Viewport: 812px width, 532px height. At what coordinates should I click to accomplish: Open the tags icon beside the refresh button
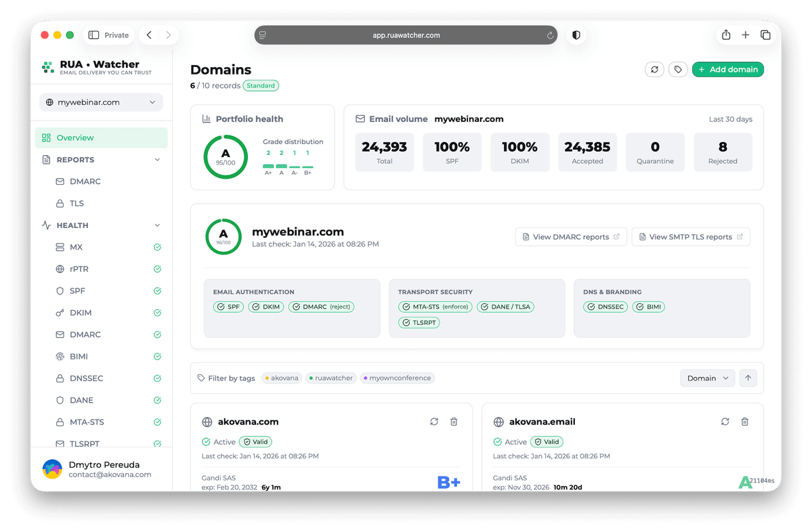pos(678,69)
